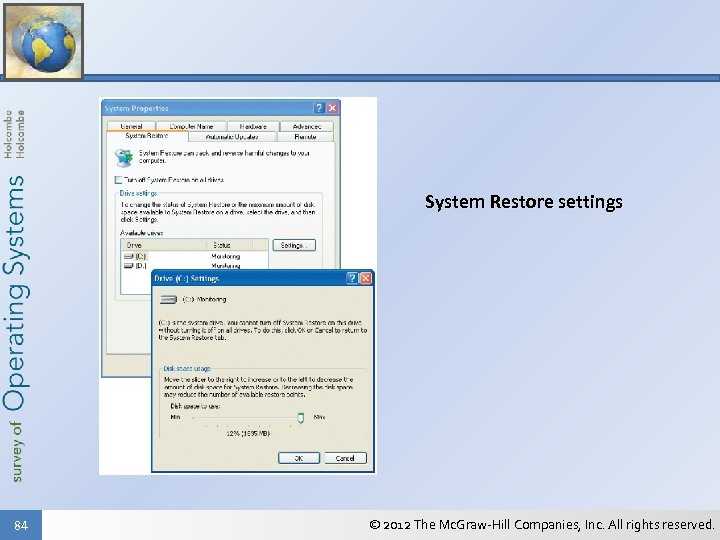
Task: Close the System Properties window
Action: tap(332, 108)
